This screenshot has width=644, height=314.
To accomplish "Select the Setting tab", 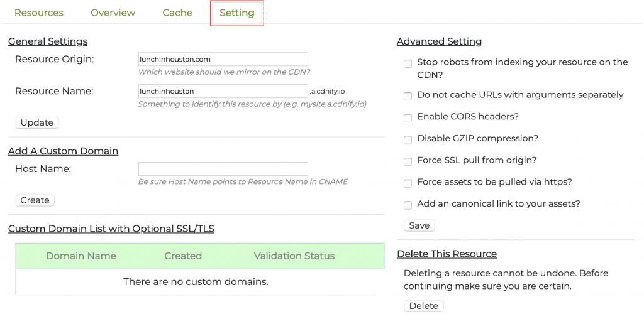I will [x=236, y=13].
